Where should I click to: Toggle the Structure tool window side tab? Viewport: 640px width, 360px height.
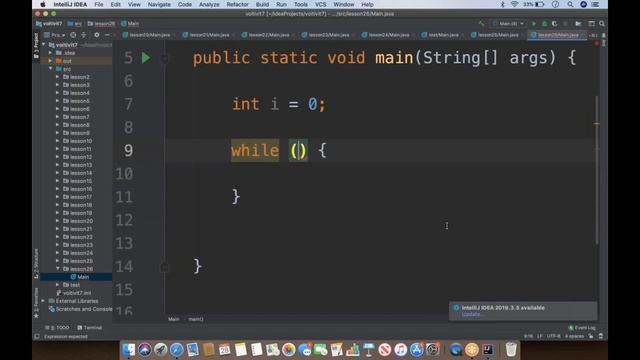[x=36, y=264]
